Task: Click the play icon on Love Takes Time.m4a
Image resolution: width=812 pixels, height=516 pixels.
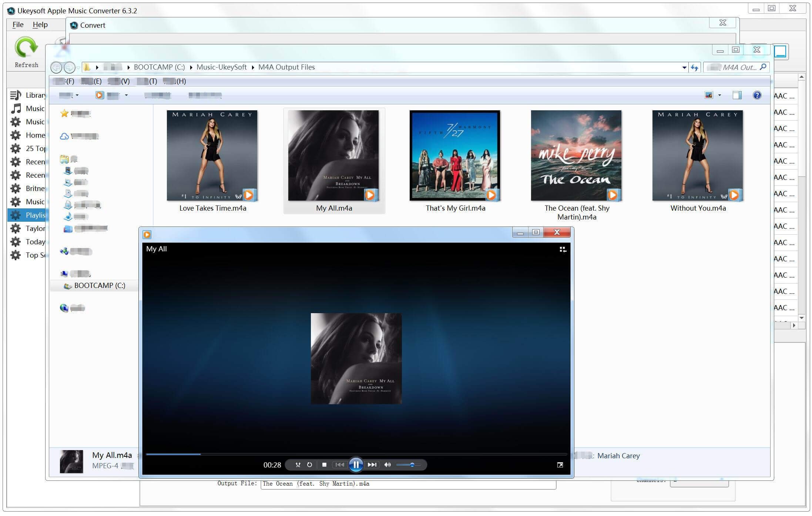Action: pos(249,195)
